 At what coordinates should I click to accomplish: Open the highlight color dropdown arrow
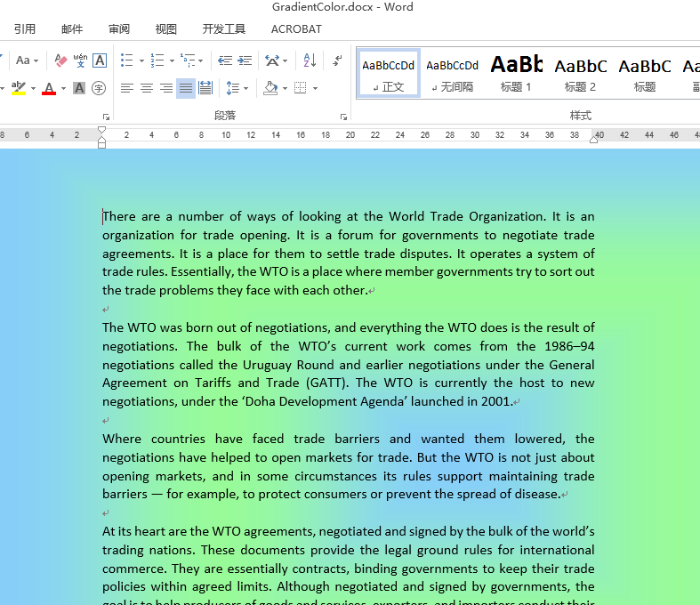(x=33, y=88)
